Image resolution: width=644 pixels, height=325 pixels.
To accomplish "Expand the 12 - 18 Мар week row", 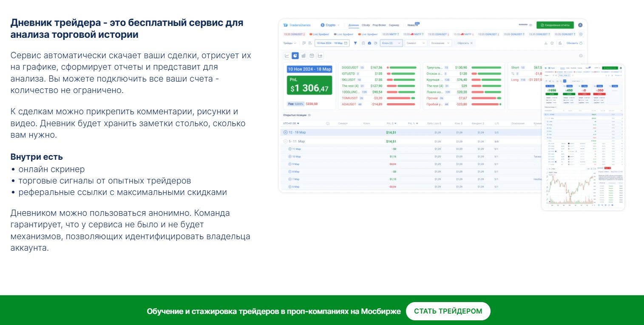I will [x=286, y=133].
